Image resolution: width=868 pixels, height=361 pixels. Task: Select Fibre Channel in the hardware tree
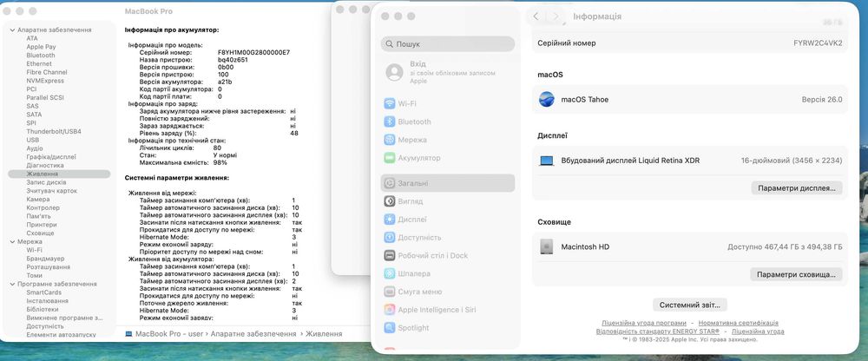47,72
